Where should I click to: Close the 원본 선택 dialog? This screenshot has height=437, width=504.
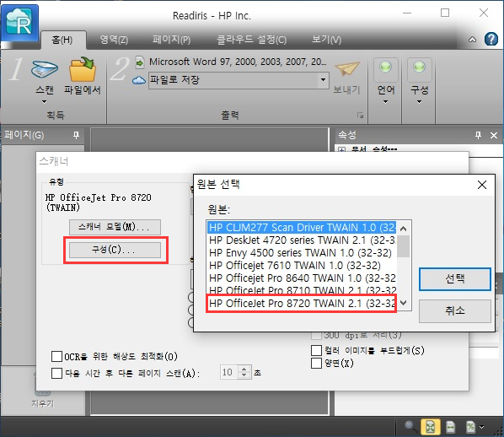click(x=482, y=185)
